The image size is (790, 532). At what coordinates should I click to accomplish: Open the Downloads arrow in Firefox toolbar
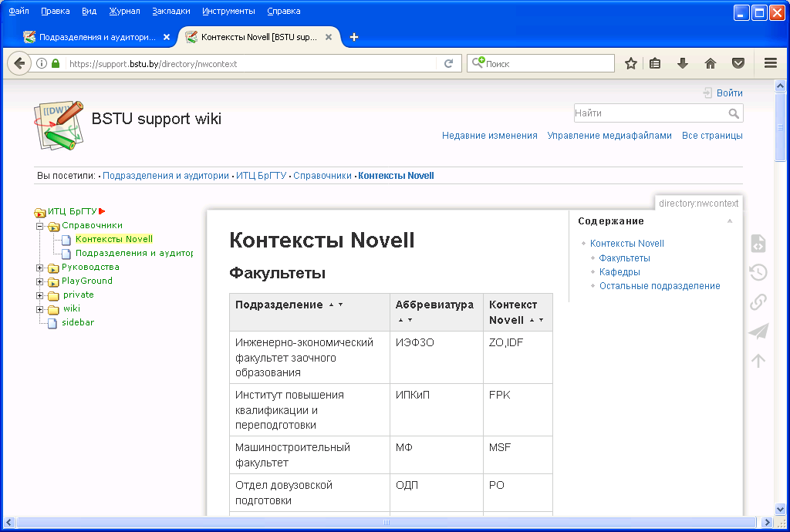(682, 63)
